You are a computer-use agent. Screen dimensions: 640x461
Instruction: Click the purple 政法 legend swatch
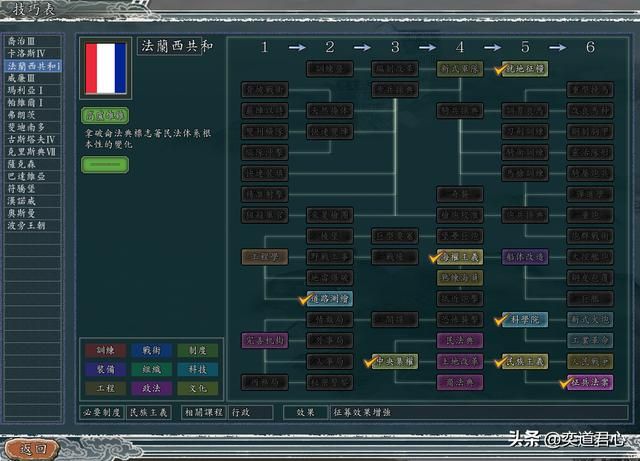[x=151, y=388]
